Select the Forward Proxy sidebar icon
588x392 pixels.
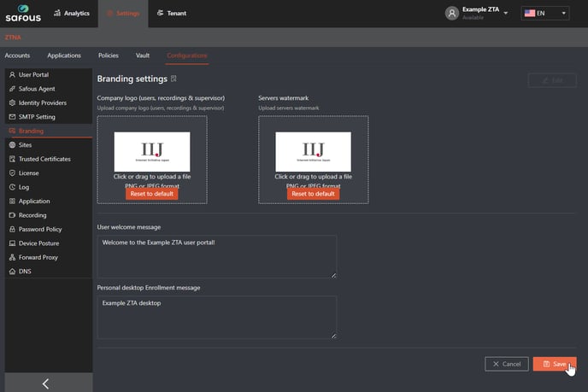[x=12, y=257]
